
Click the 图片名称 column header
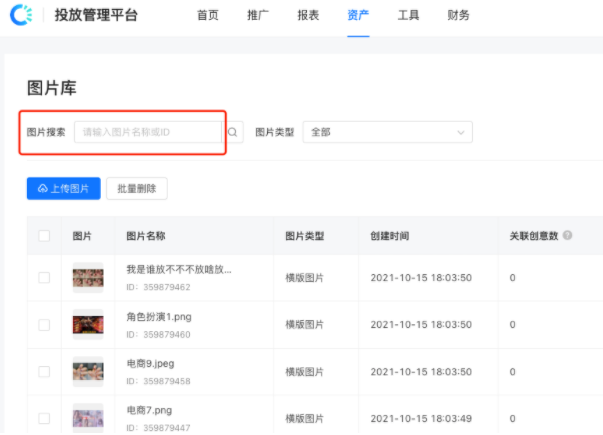[146, 236]
